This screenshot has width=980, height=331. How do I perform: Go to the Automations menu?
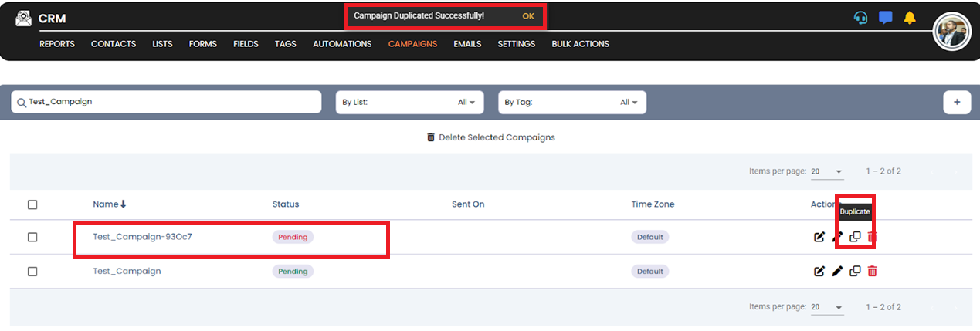pos(342,44)
